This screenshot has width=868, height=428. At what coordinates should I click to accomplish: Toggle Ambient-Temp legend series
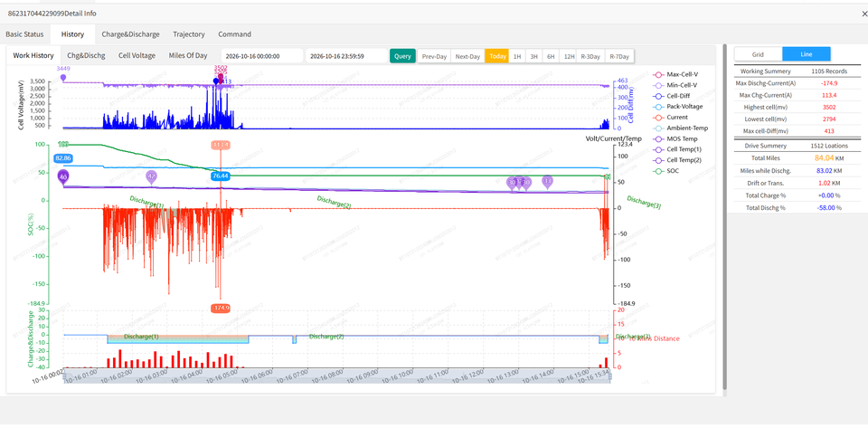(x=681, y=128)
